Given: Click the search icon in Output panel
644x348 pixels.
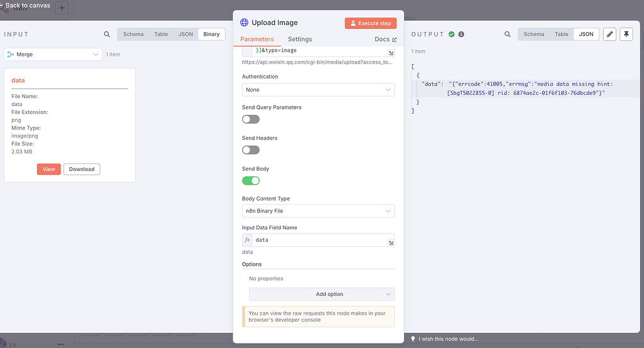Looking at the screenshot, I should pos(508,35).
